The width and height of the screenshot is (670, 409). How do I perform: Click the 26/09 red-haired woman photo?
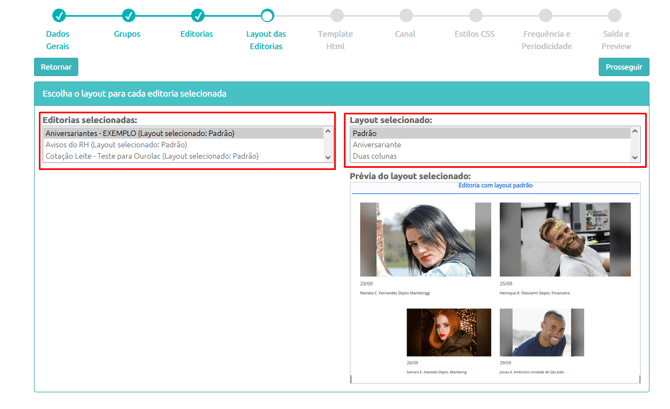tap(449, 332)
